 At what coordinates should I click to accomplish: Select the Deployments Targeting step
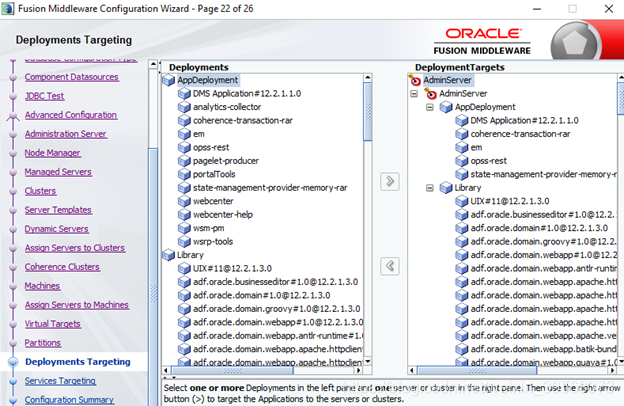(78, 362)
